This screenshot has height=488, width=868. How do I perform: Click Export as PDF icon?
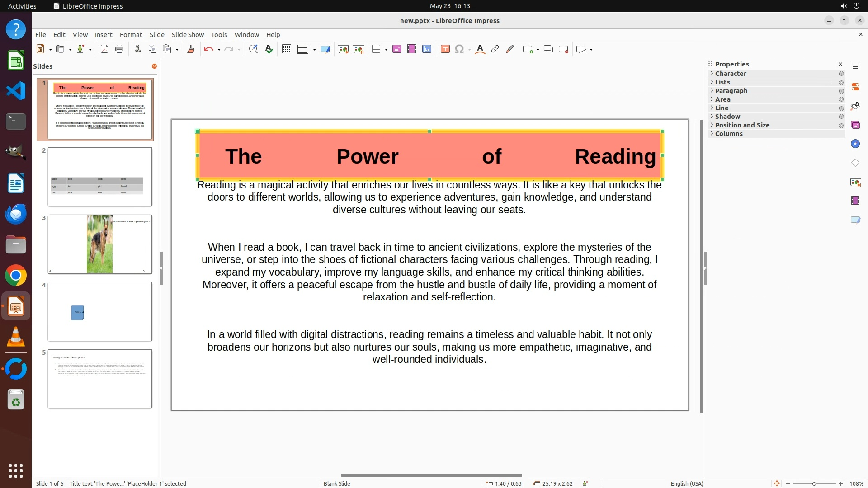click(x=104, y=49)
